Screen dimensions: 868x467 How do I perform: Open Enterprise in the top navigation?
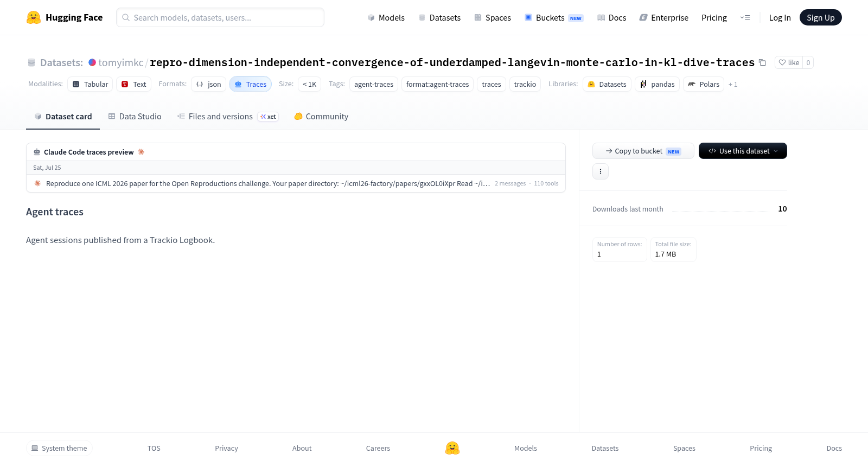[664, 17]
